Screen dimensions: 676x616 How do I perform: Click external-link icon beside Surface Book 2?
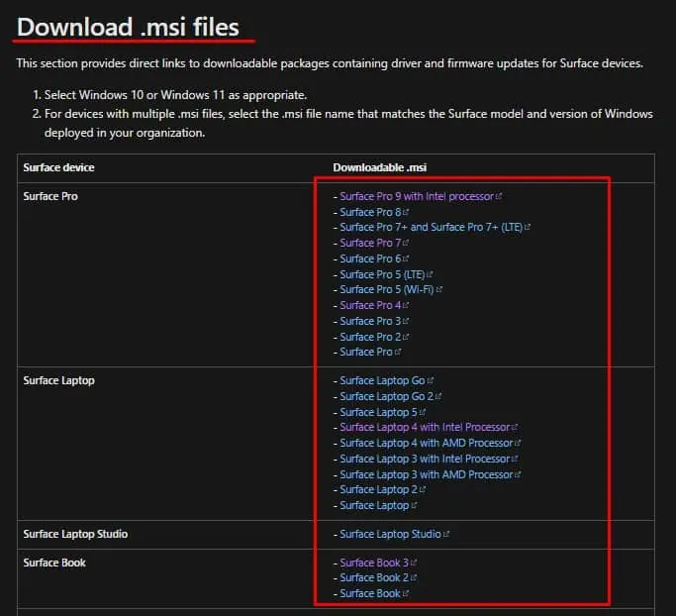coord(414,577)
